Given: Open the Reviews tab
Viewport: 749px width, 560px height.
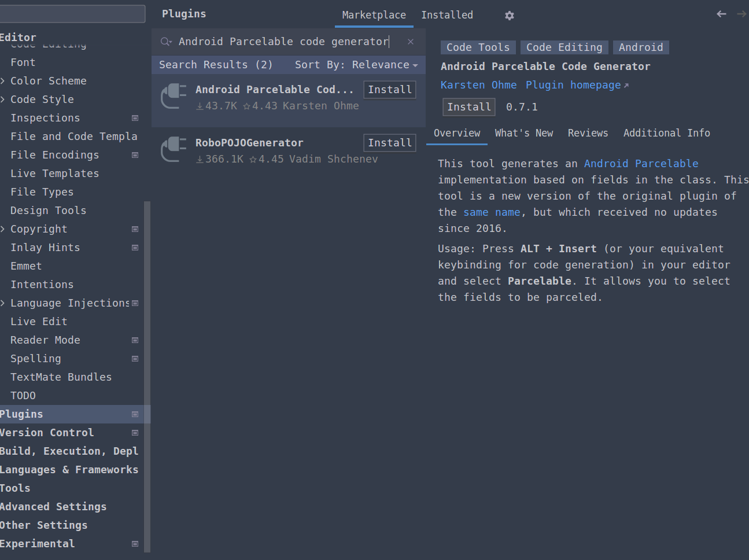Looking at the screenshot, I should (588, 133).
